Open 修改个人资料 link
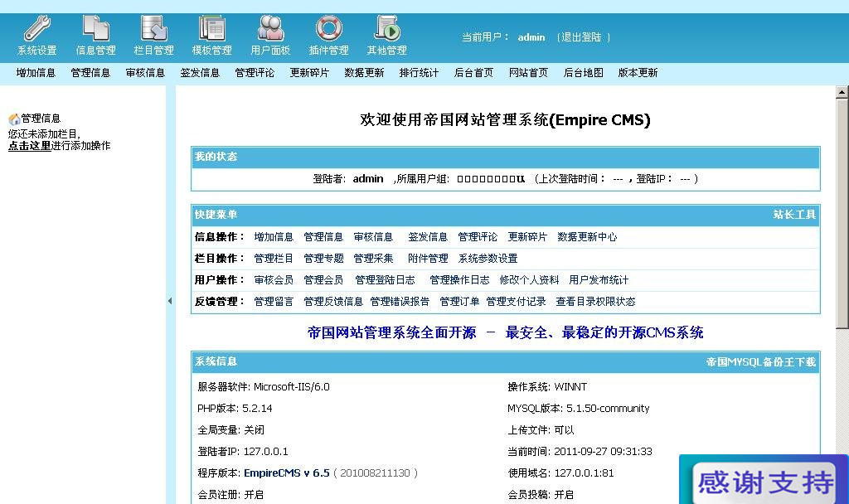Viewport: 849px width, 504px height. [529, 280]
